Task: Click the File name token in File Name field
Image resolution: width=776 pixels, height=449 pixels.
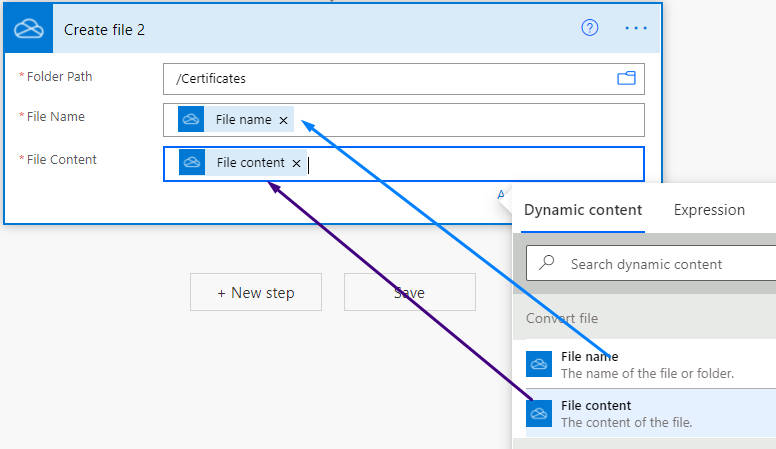Action: 236,119
